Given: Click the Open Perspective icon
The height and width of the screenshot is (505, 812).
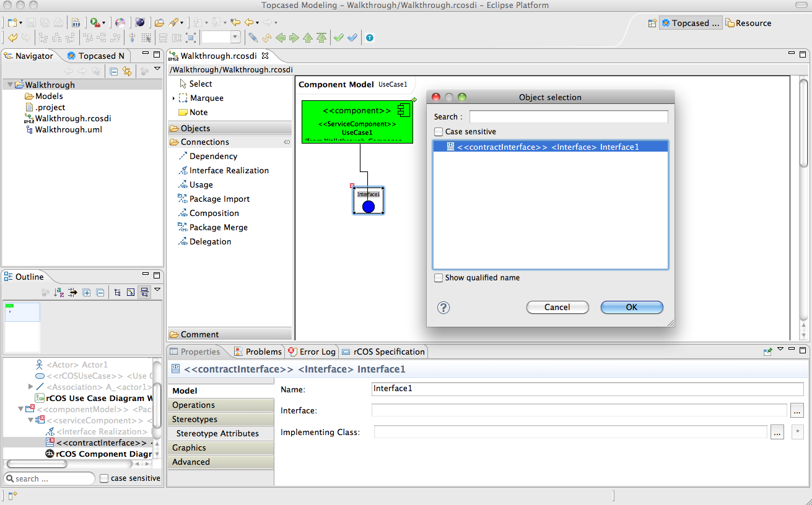Looking at the screenshot, I should (x=652, y=23).
